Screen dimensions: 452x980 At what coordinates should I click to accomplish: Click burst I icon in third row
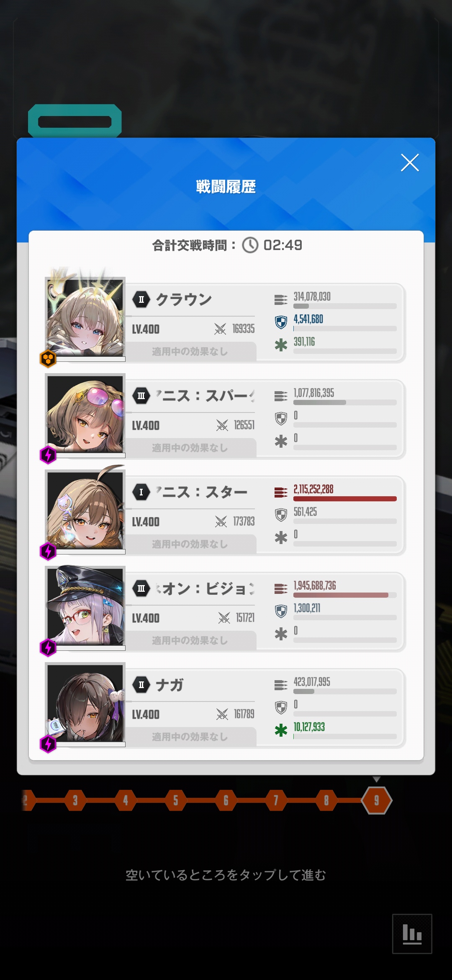click(x=141, y=492)
